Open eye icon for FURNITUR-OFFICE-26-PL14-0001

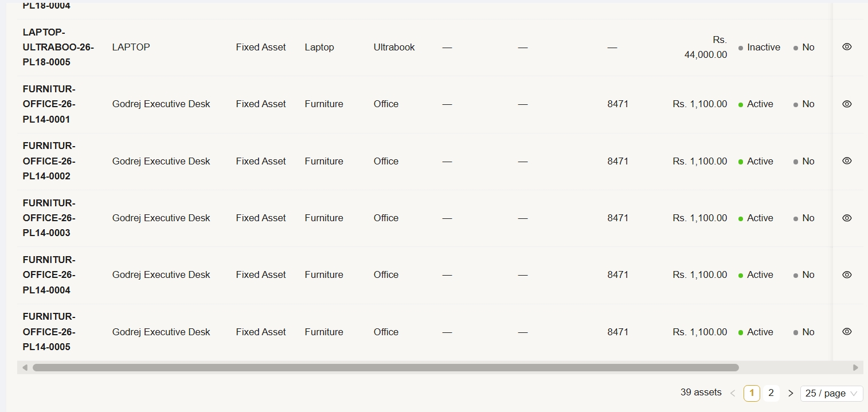pyautogui.click(x=847, y=104)
